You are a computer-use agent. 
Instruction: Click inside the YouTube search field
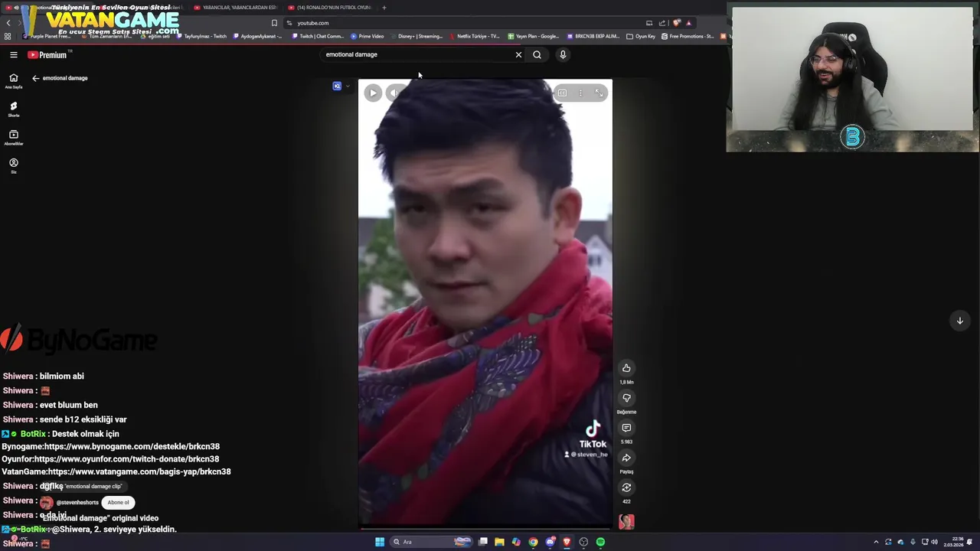coord(417,54)
